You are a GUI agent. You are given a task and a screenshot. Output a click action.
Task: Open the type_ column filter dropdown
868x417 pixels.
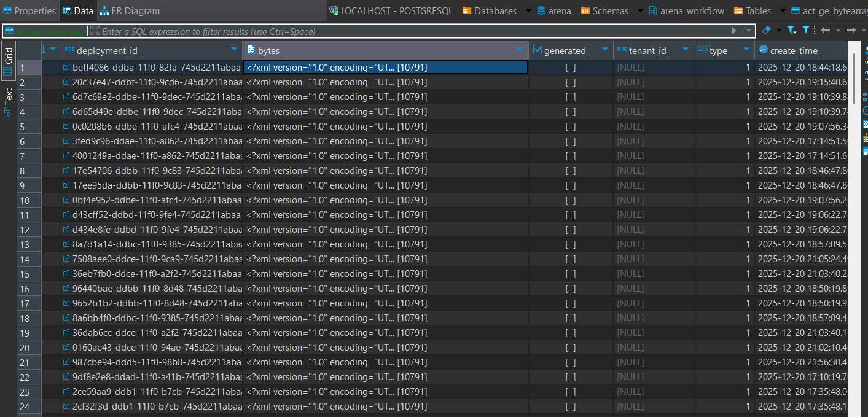pyautogui.click(x=746, y=50)
